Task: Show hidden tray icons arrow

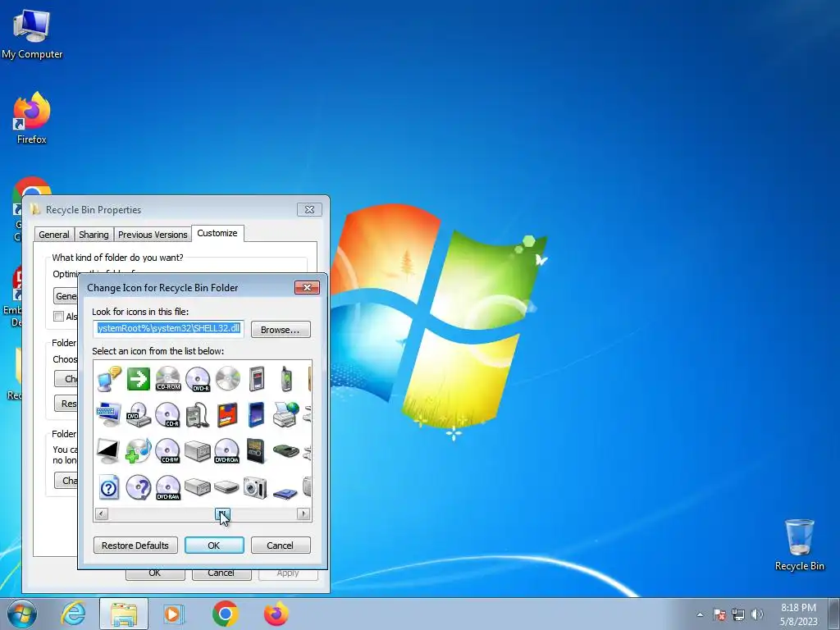Action: tap(700, 614)
